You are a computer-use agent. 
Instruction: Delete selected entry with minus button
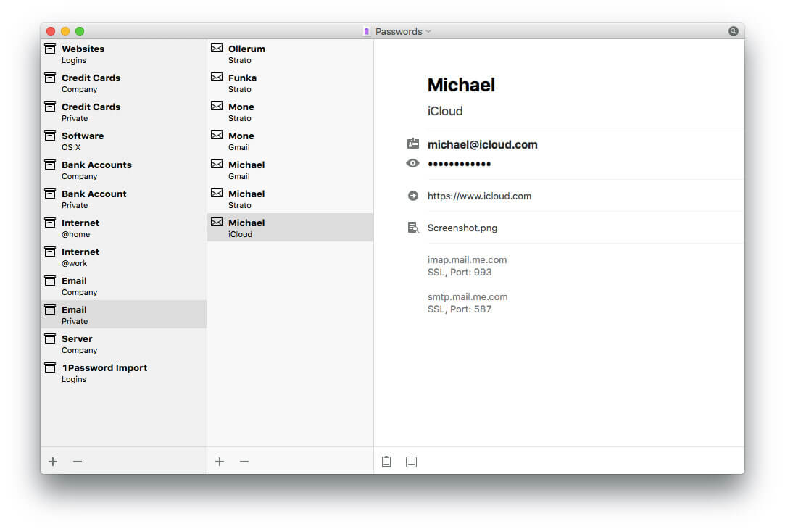tap(244, 462)
